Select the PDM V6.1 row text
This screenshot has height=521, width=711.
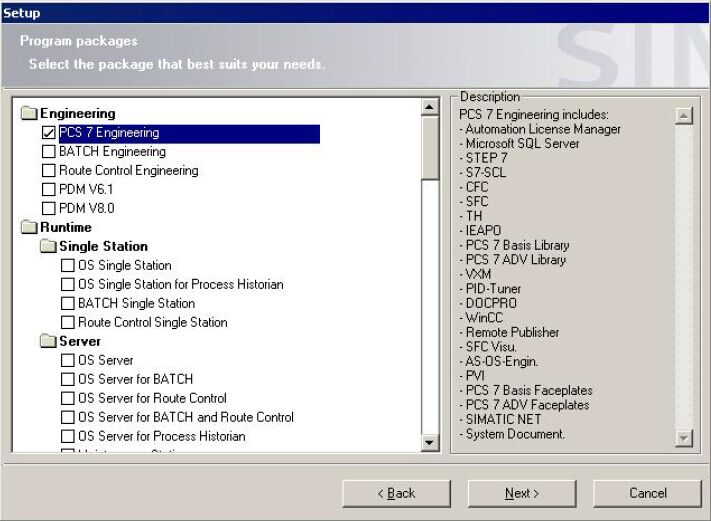point(86,189)
